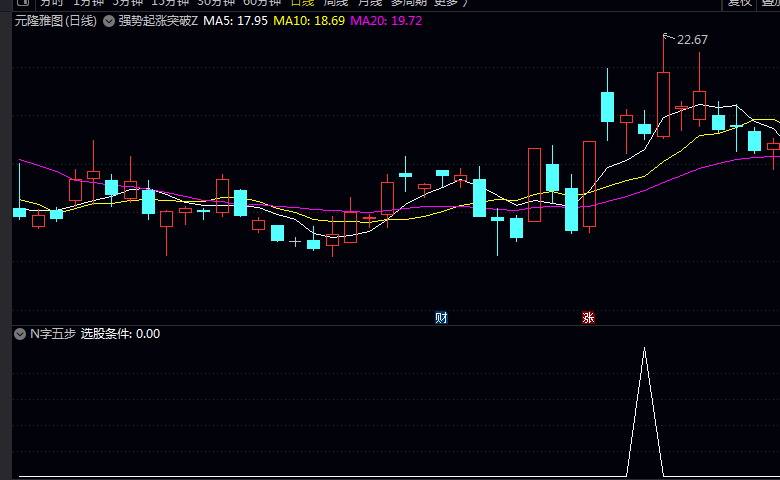Image resolution: width=780 pixels, height=480 pixels.
Task: Switch to the 30分钟 period tab
Action: point(216,3)
